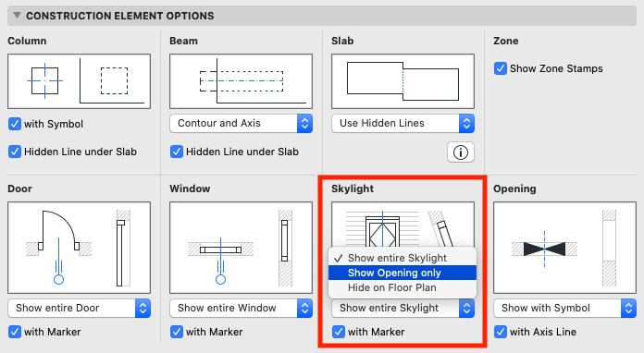Expand the Show with Symbol dropdown
The width and height of the screenshot is (644, 353).
tap(564, 309)
